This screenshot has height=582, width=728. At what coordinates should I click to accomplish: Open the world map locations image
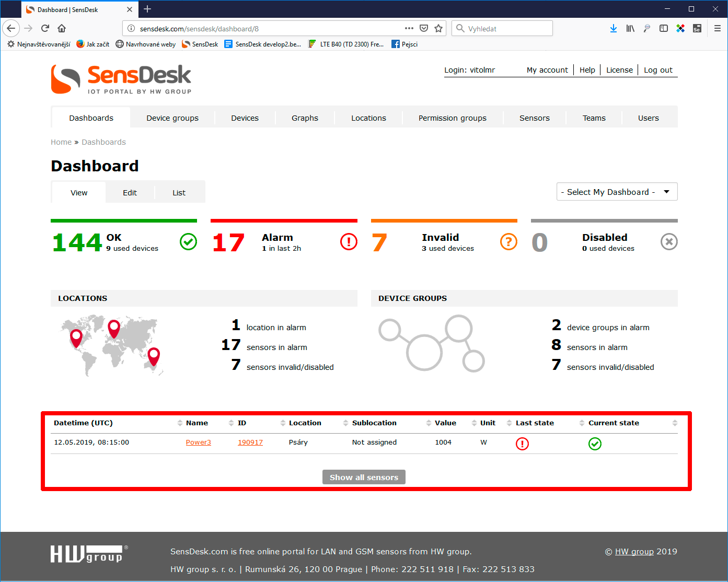click(x=112, y=345)
